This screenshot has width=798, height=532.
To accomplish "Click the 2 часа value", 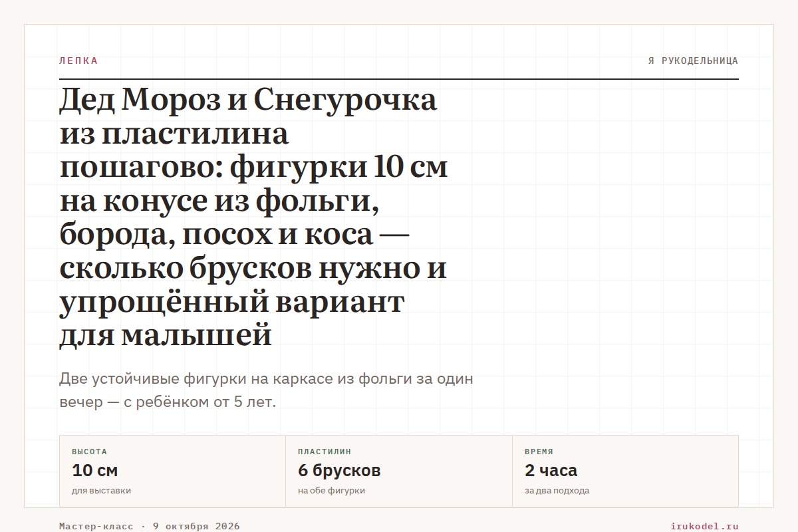I will (x=551, y=470).
